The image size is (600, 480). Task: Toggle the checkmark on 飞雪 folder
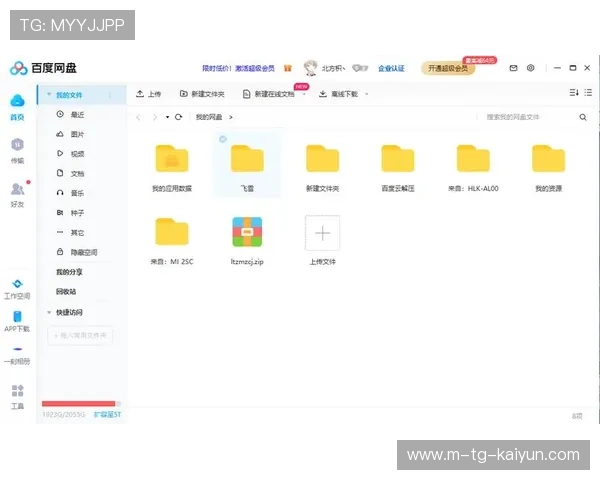pos(223,139)
